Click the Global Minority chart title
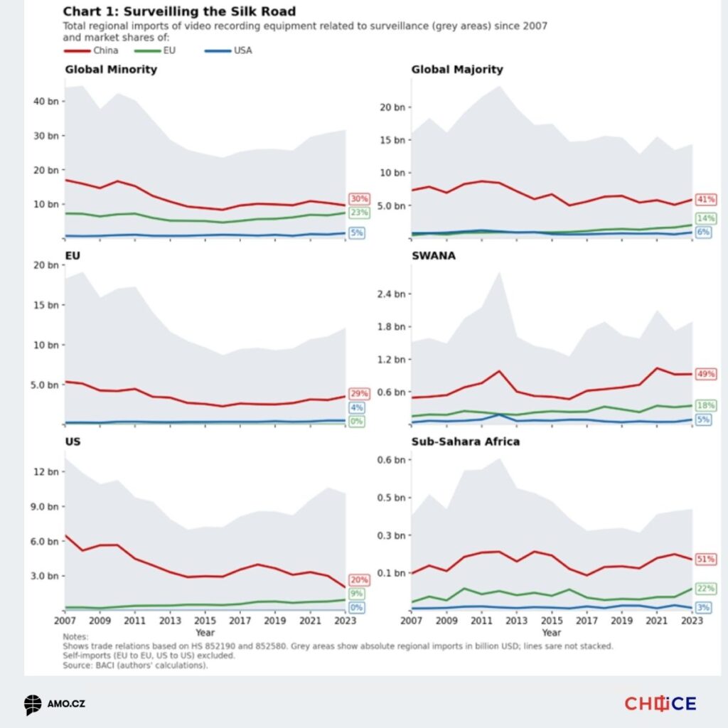The image size is (728, 728). coord(111,70)
